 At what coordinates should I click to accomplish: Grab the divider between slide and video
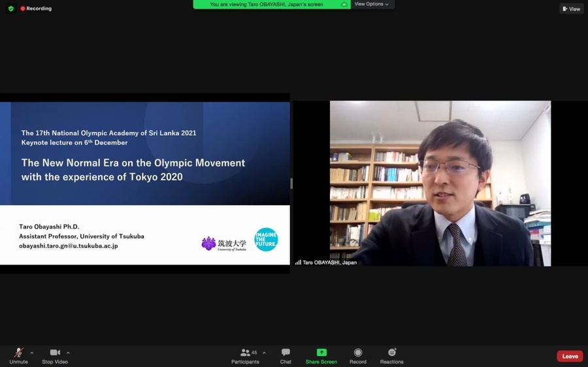[291, 183]
